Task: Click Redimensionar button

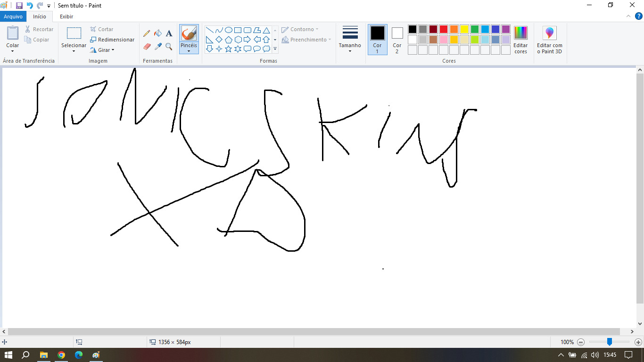Action: coord(112,40)
